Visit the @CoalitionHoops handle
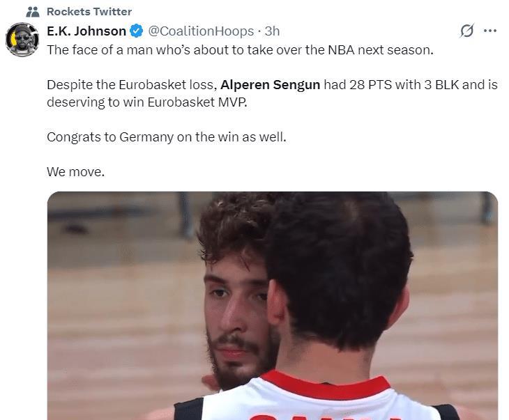The image size is (509, 420). click(x=201, y=31)
